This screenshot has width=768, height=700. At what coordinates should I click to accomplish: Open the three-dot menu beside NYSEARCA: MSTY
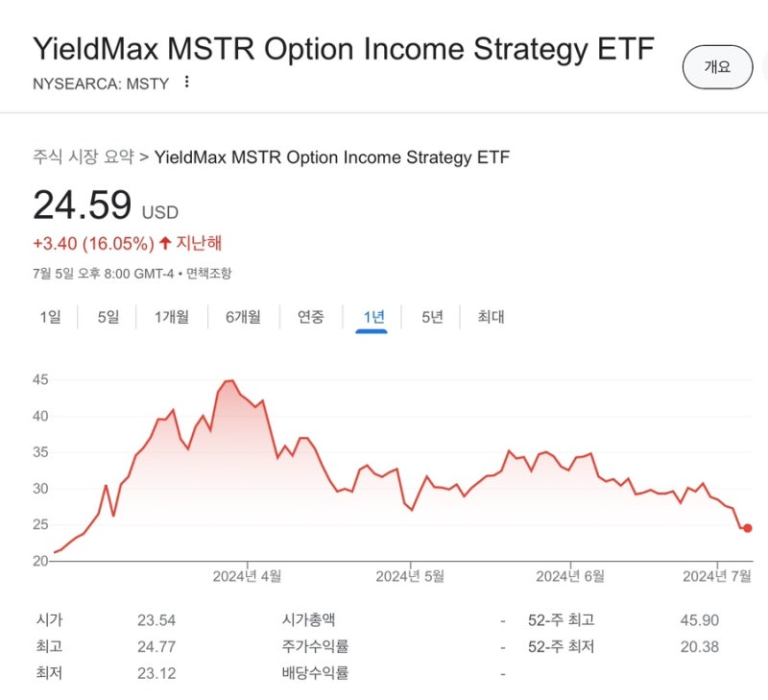coord(188,84)
